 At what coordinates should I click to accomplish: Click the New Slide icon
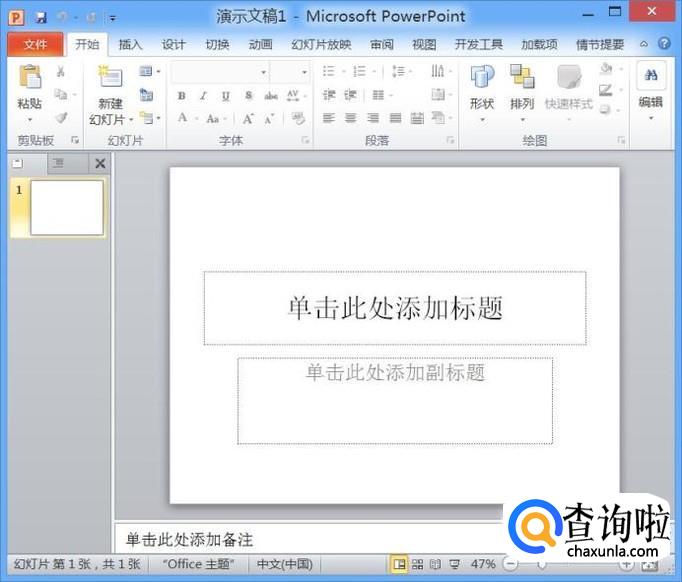110,77
